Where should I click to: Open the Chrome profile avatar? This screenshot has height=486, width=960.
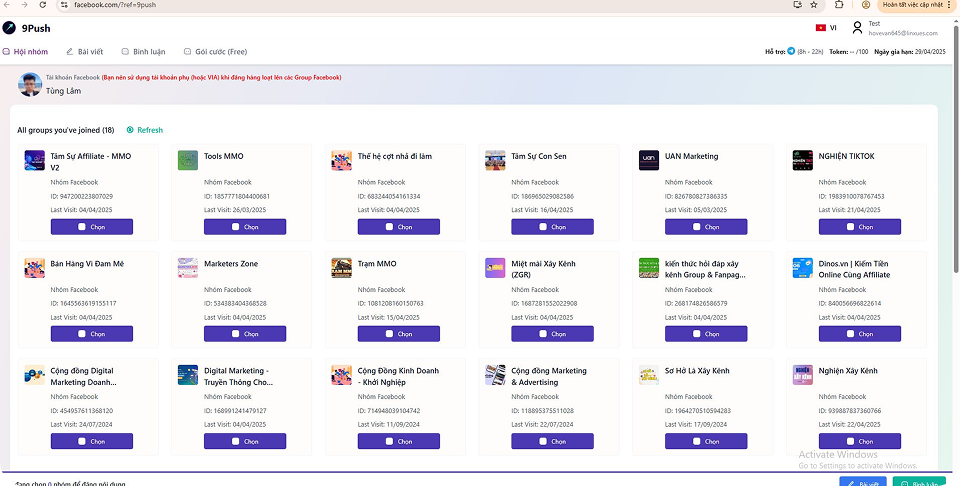(866, 4)
